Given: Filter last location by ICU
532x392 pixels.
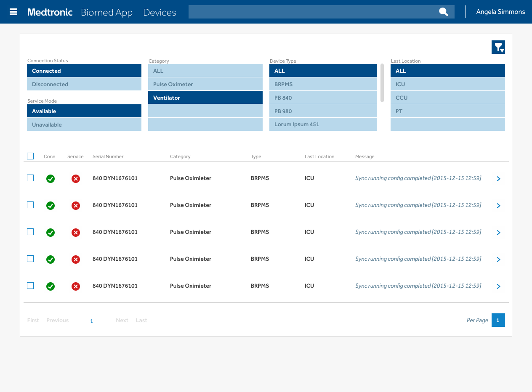Looking at the screenshot, I should (448, 84).
